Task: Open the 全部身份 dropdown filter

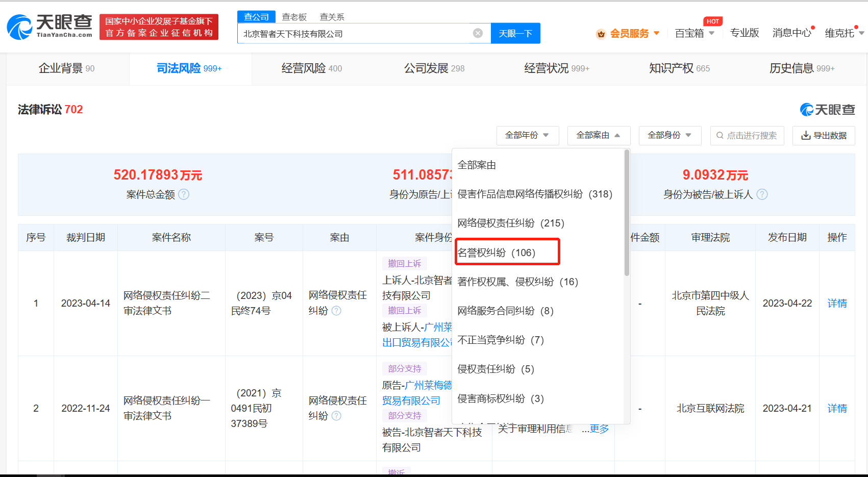Action: (669, 135)
